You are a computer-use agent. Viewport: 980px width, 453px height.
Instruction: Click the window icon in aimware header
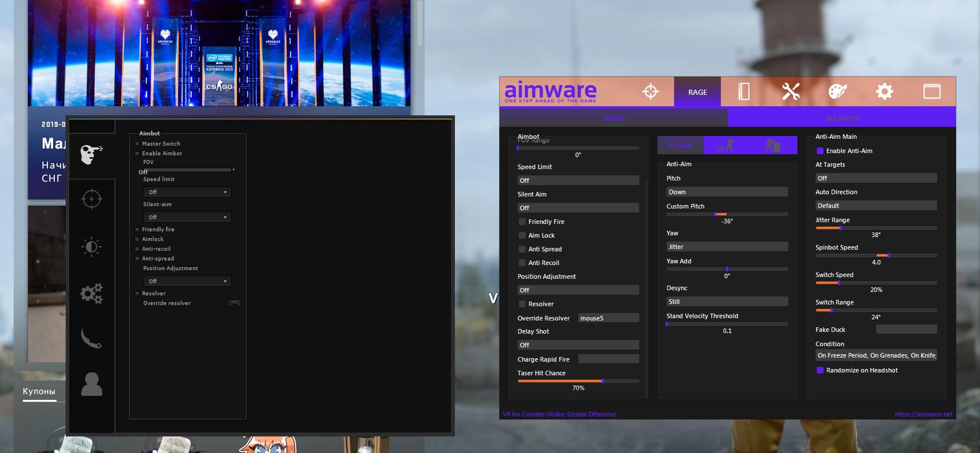[x=931, y=91]
